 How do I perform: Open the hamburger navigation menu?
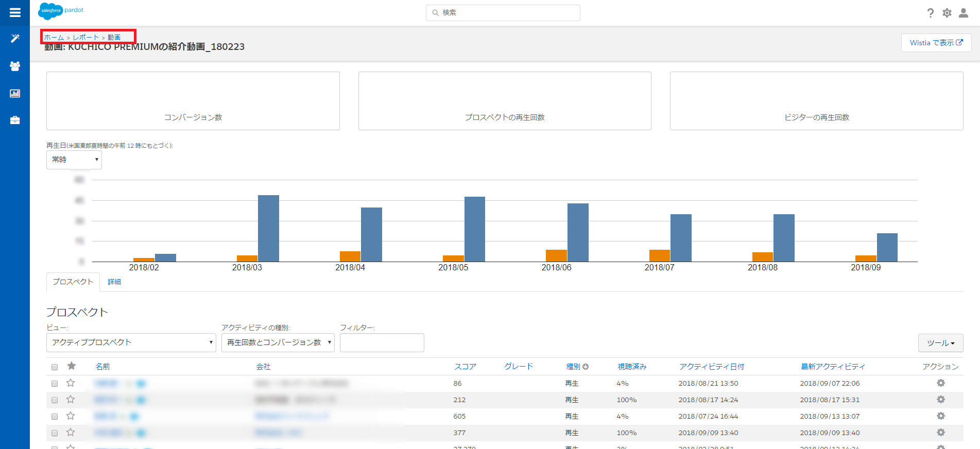(15, 12)
